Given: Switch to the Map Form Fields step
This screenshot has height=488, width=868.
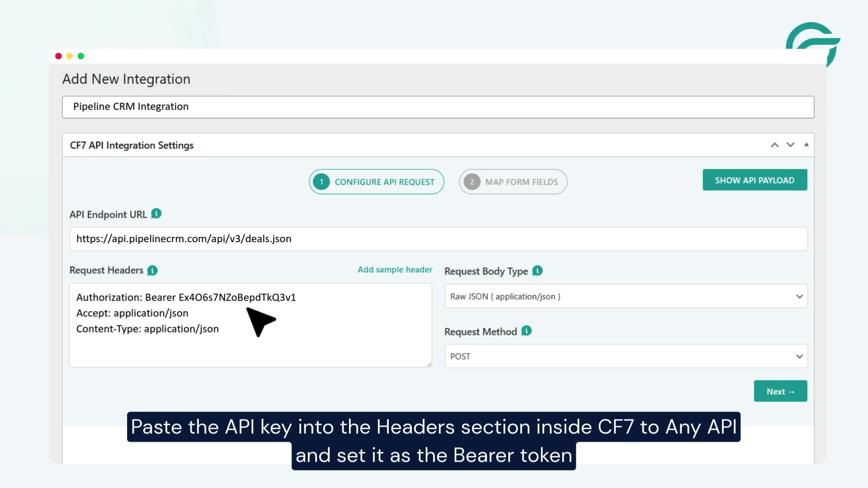Looking at the screenshot, I should pos(513,182).
